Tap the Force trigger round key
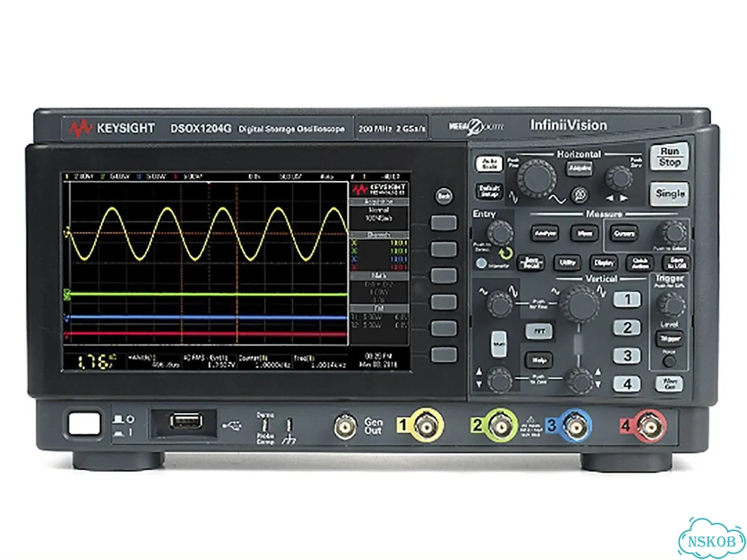 click(x=669, y=361)
